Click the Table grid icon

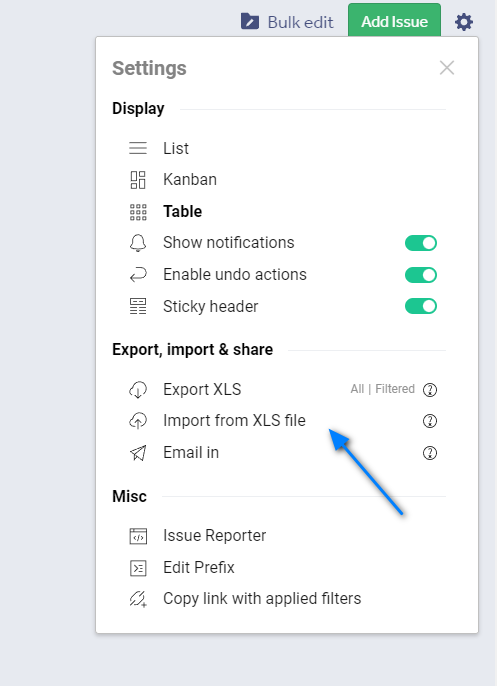pyautogui.click(x=138, y=212)
